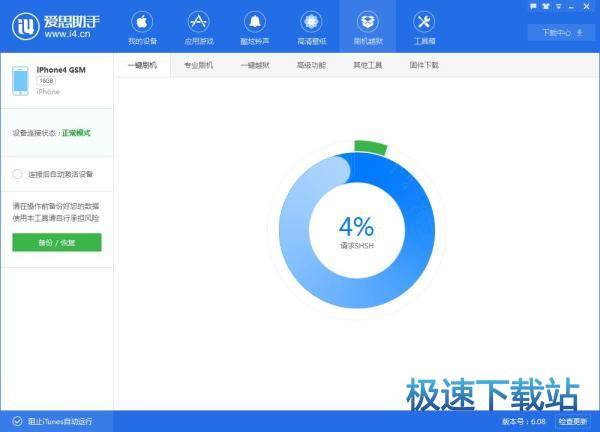
Task: Click the circular 4% progress ring
Action: 357,230
